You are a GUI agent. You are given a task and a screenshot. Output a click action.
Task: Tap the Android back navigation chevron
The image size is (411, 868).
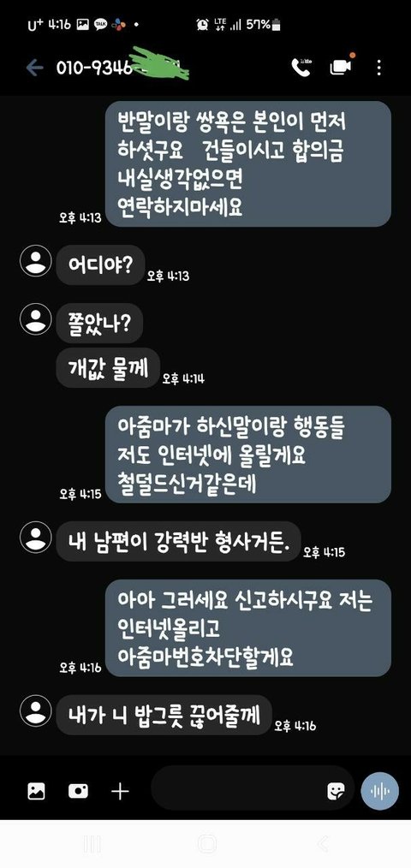click(x=324, y=844)
